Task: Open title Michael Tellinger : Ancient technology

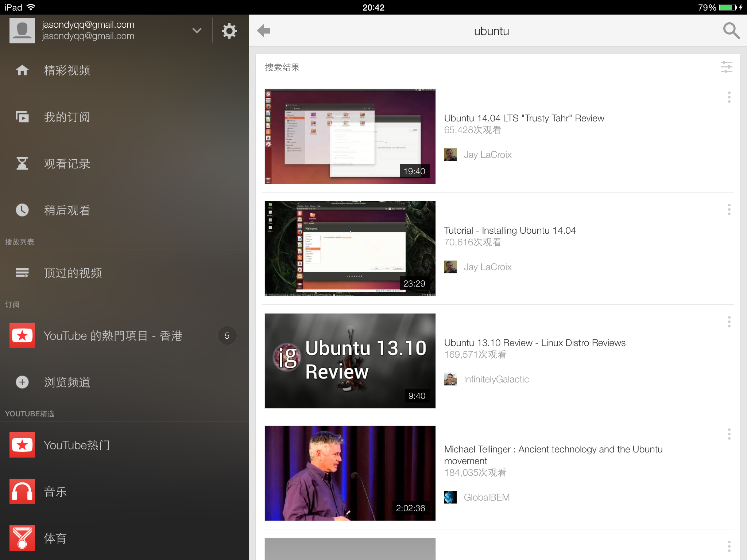Action: tap(553, 455)
